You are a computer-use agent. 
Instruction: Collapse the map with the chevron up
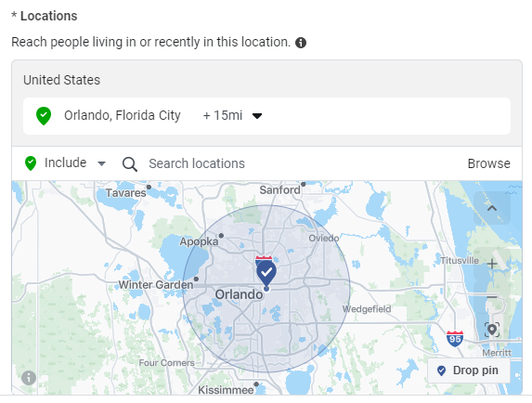click(492, 208)
